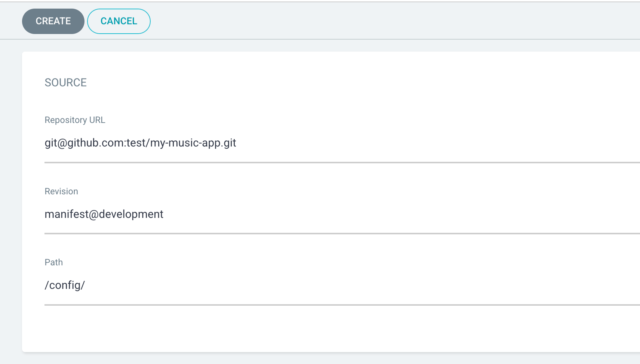640x364 pixels.
Task: Click the underline beneath Path field
Action: click(x=342, y=305)
